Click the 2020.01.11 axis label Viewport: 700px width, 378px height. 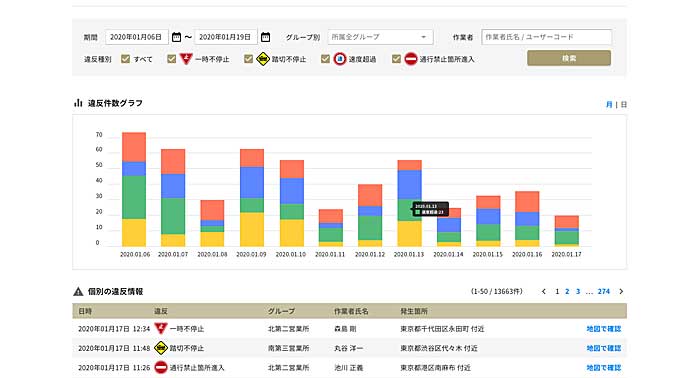pos(330,254)
